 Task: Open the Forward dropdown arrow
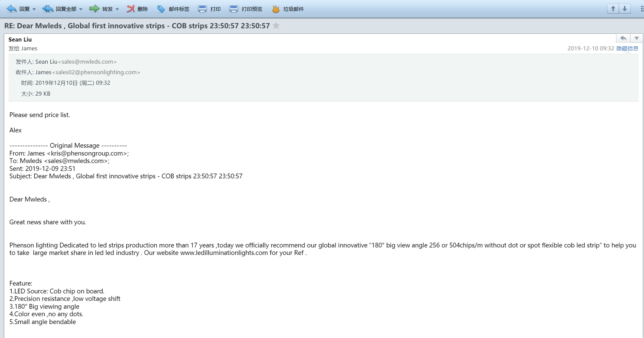[x=117, y=9]
